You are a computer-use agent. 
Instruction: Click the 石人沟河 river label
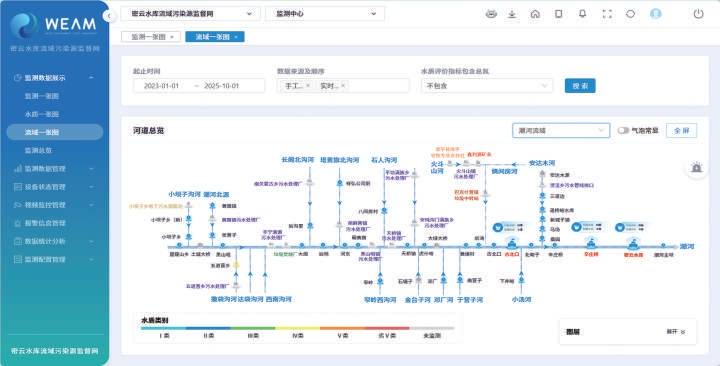pyautogui.click(x=384, y=160)
